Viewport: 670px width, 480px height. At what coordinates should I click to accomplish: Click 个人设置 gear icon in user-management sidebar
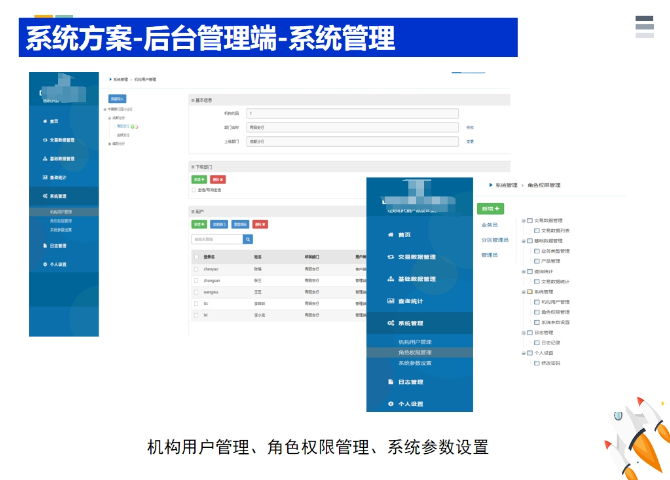[x=45, y=265]
